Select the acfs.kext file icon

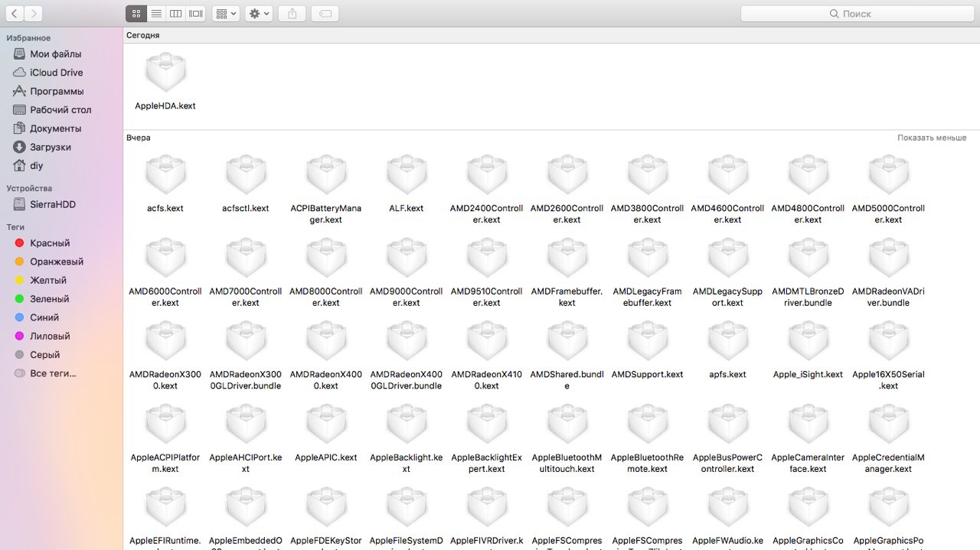[165, 174]
